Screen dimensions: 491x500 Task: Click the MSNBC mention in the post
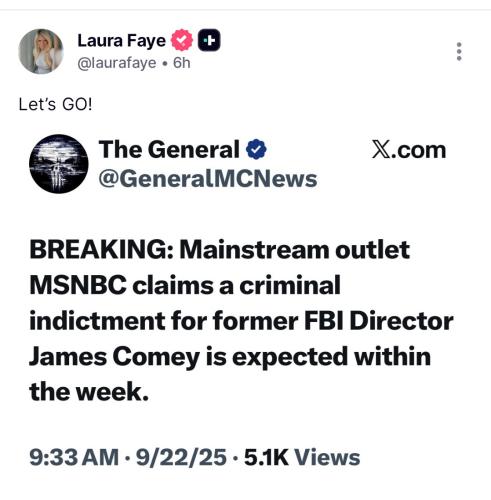(78, 285)
